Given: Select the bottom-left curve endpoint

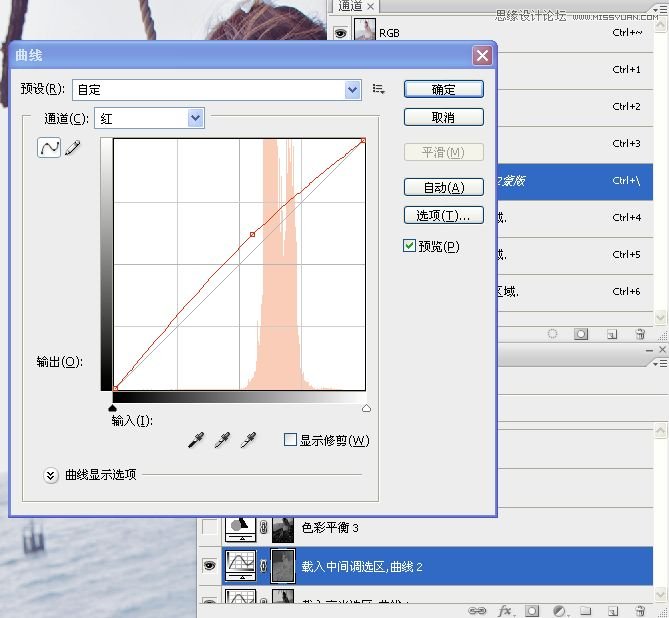Looking at the screenshot, I should (x=115, y=388).
